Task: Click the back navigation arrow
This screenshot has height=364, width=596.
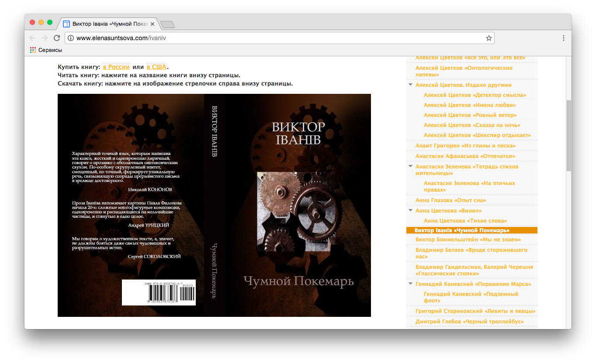Action: tap(32, 38)
